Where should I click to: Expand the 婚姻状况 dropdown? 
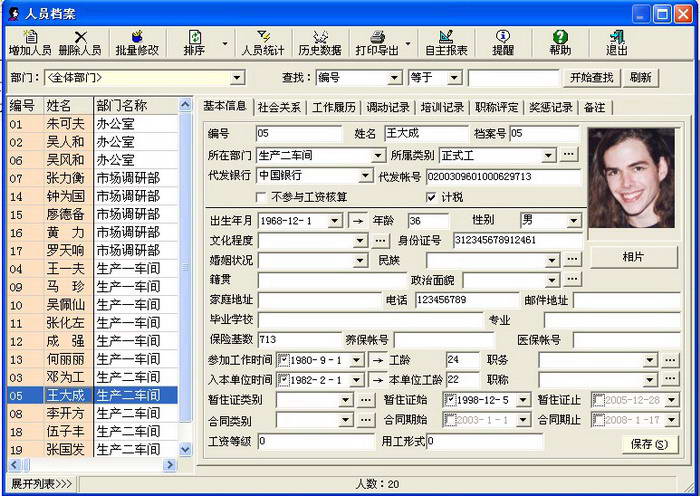pyautogui.click(x=360, y=260)
